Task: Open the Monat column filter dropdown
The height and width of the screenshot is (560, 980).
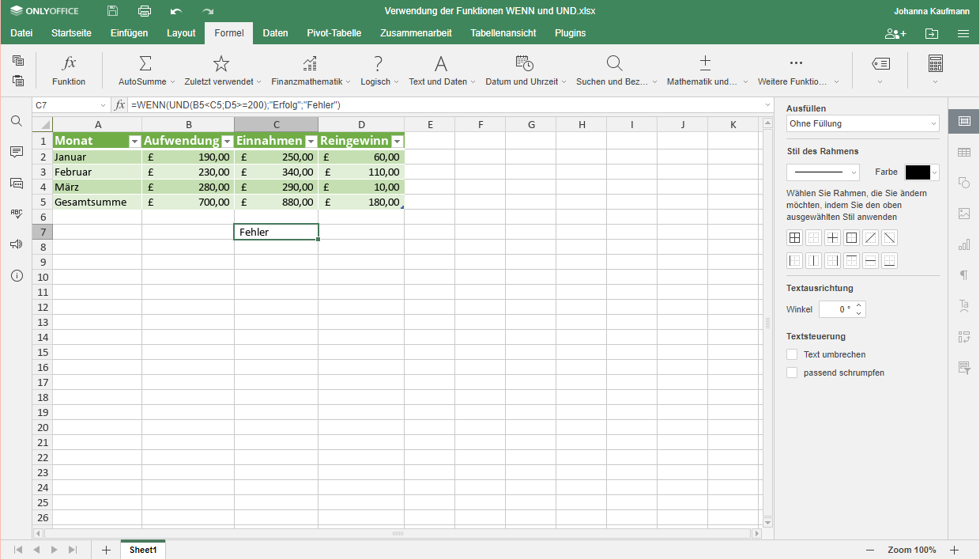Action: 134,141
